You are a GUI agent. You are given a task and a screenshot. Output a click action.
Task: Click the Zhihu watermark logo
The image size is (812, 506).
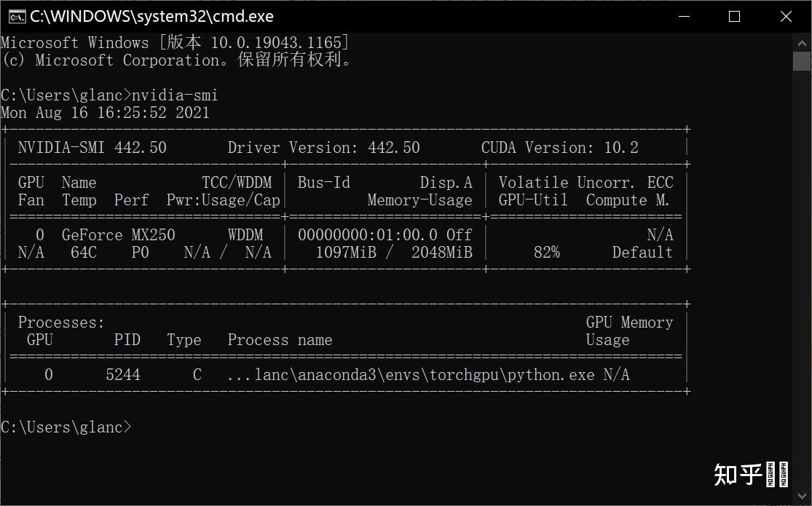[750, 474]
